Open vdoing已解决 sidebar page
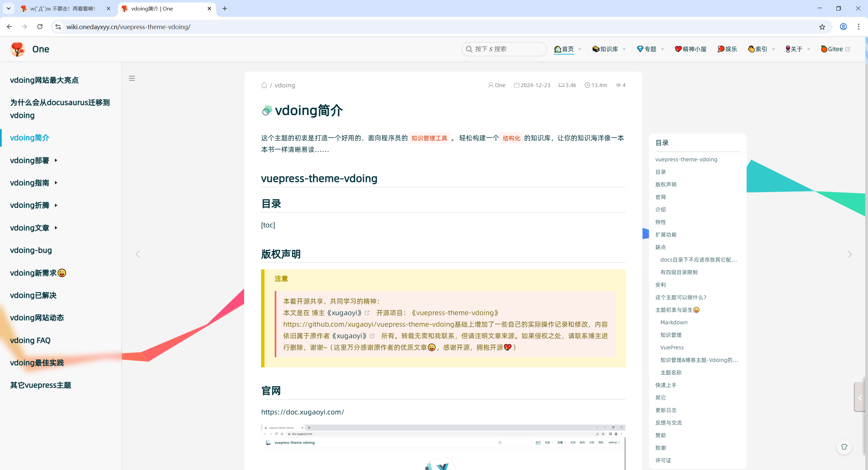The width and height of the screenshot is (868, 470). (x=33, y=295)
